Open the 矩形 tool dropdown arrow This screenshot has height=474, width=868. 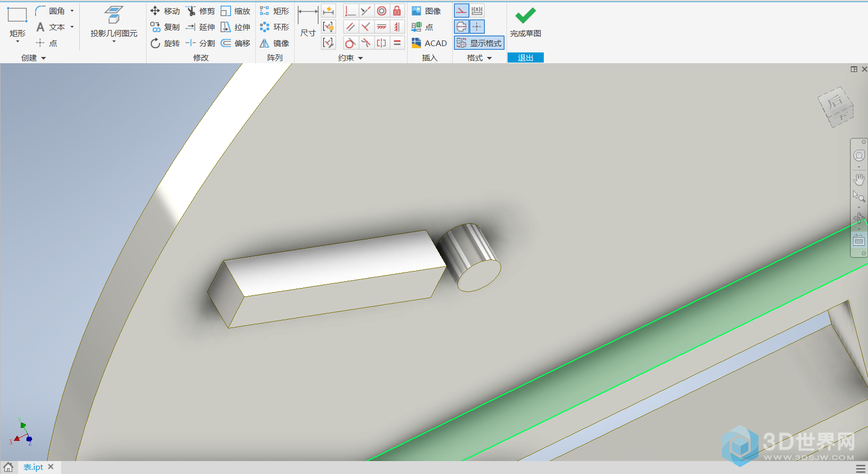18,41
